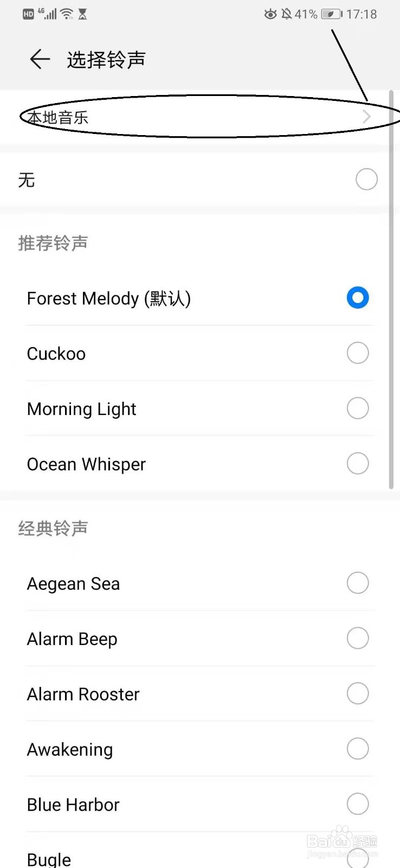The height and width of the screenshot is (868, 400).
Task: Select Aegean Sea ringtone label
Action: [x=73, y=584]
